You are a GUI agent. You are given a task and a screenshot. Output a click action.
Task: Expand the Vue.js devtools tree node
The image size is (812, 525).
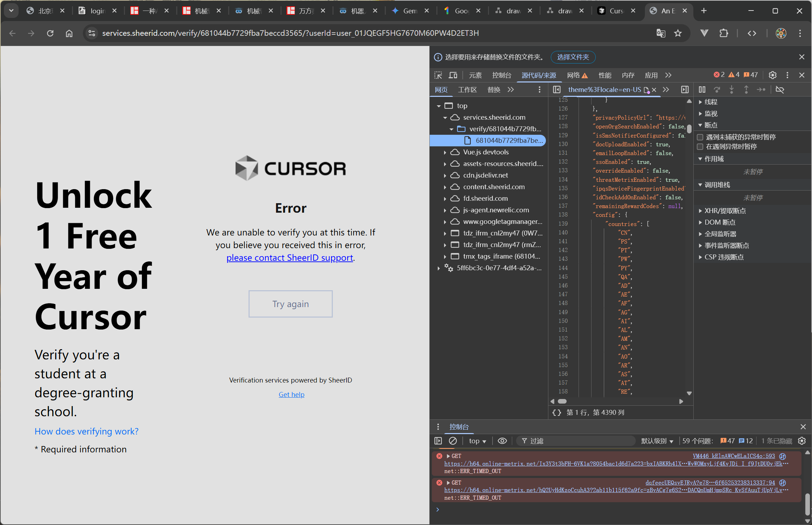click(445, 152)
